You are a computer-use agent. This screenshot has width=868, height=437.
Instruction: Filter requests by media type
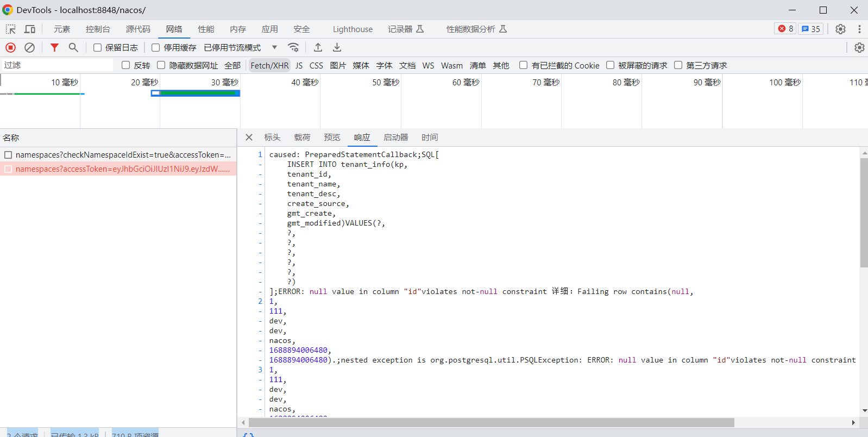pyautogui.click(x=361, y=65)
